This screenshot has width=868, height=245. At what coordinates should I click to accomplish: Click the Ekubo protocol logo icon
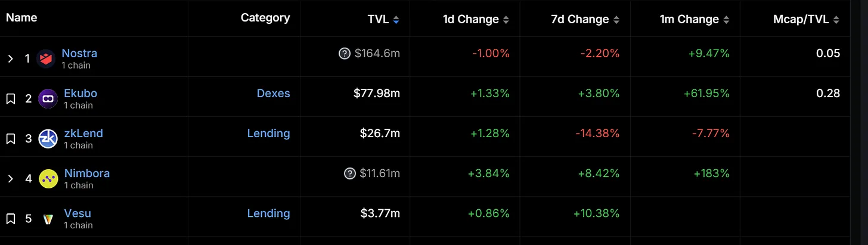(x=48, y=99)
